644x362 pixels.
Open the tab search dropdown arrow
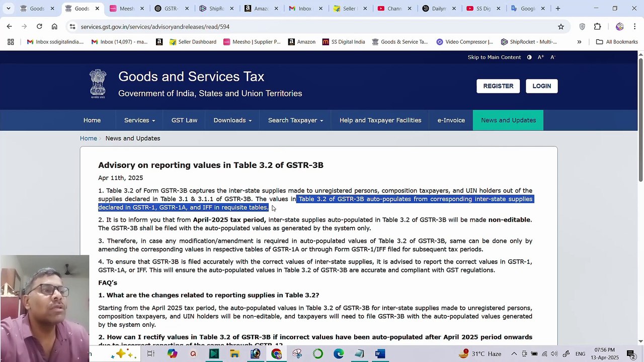click(8, 9)
